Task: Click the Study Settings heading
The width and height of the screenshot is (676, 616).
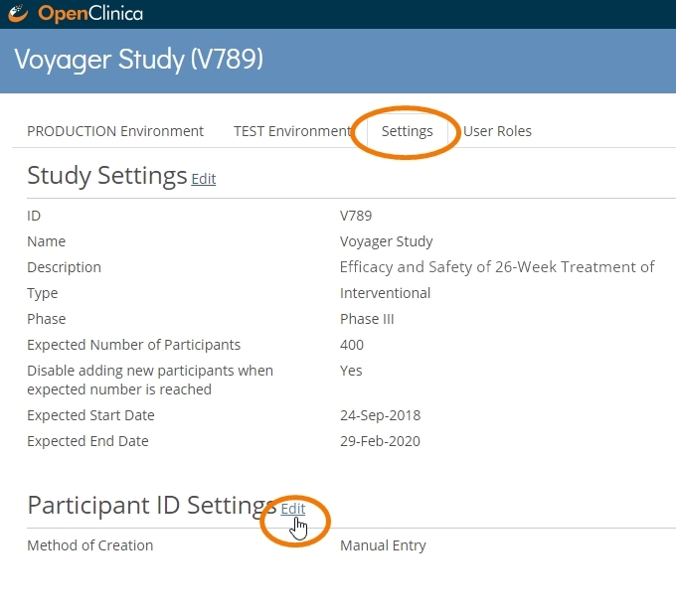Action: pyautogui.click(x=107, y=176)
